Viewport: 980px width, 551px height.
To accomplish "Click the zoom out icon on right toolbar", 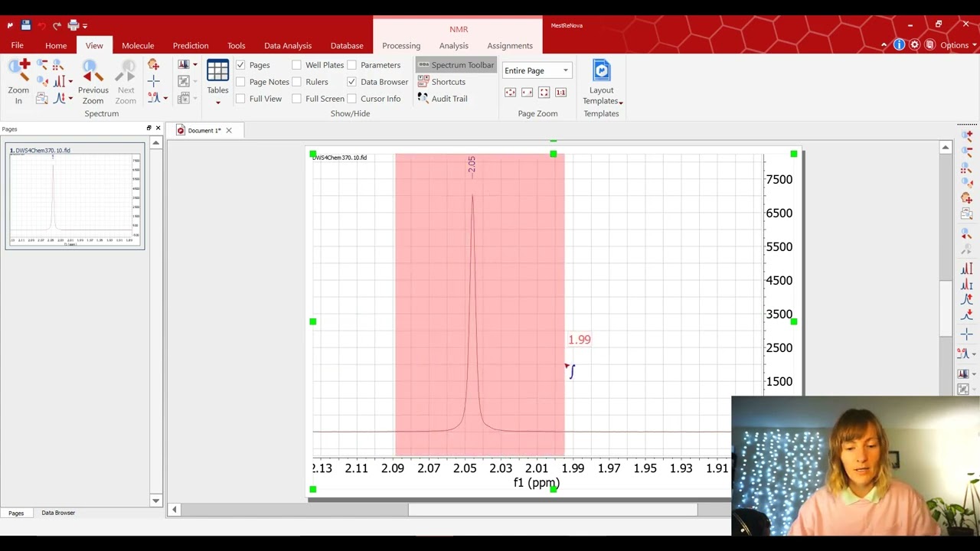I will point(966,152).
